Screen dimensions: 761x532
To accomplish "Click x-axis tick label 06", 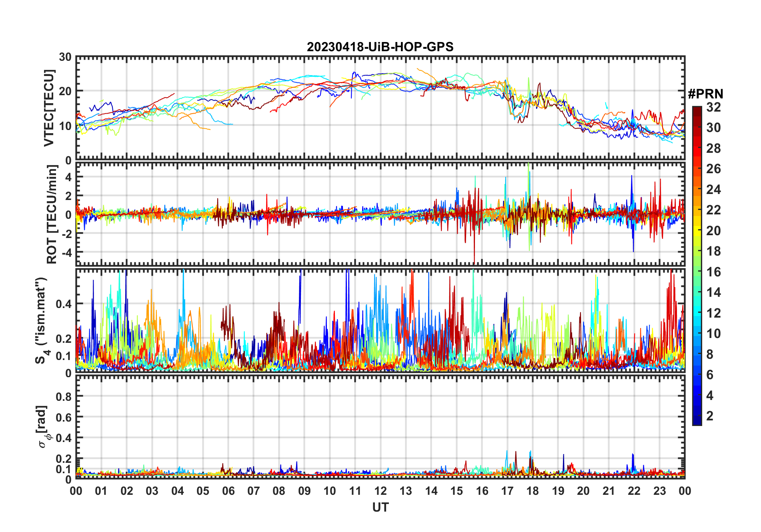I will [x=228, y=491].
